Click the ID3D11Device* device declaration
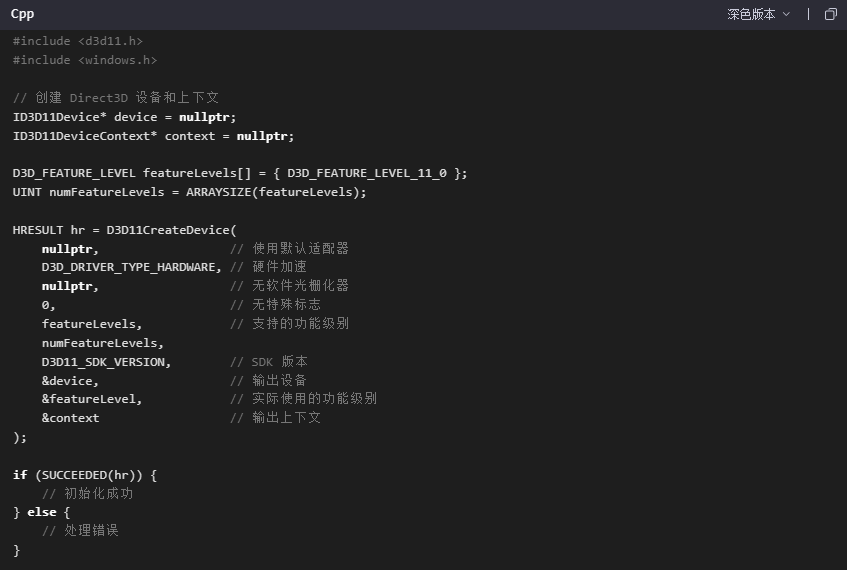This screenshot has height=570, width=847. tap(124, 116)
